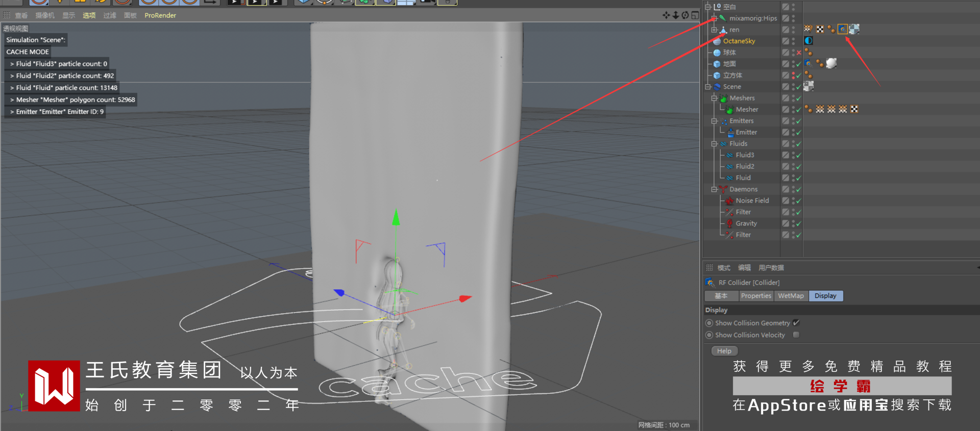The height and width of the screenshot is (431, 980).
Task: Click the ren polygon object icon
Action: [723, 30]
